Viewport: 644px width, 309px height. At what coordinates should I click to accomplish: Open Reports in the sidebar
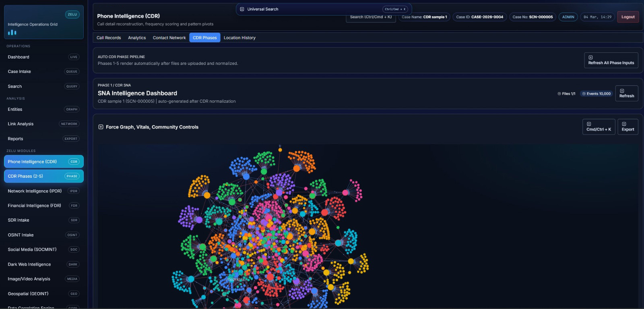44,139
